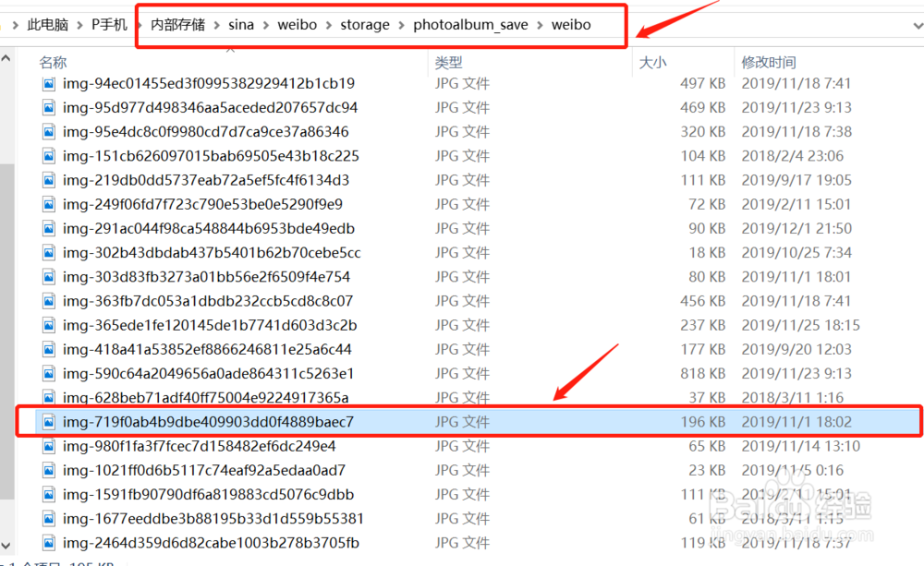This screenshot has height=566, width=924.
Task: Expand the chevron after sina in the path
Action: [x=266, y=25]
